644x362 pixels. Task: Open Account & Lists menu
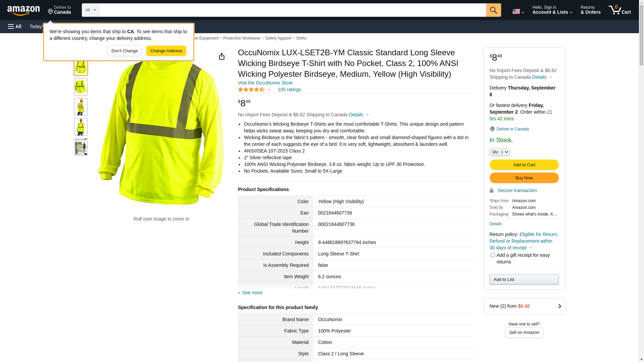pyautogui.click(x=552, y=10)
